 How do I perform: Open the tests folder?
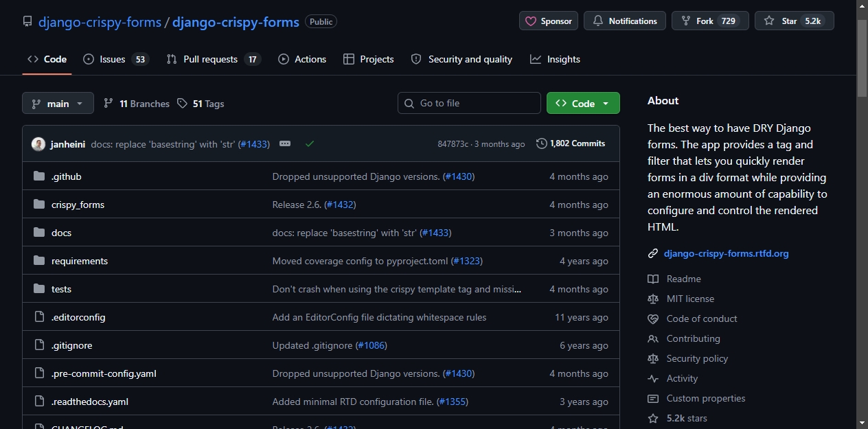[61, 289]
